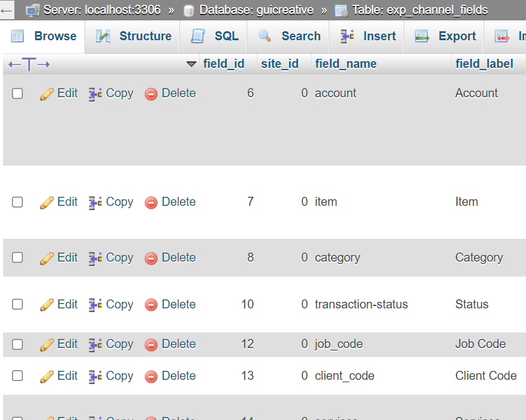
Task: Click the red Delete icon for client_code row
Action: click(151, 376)
